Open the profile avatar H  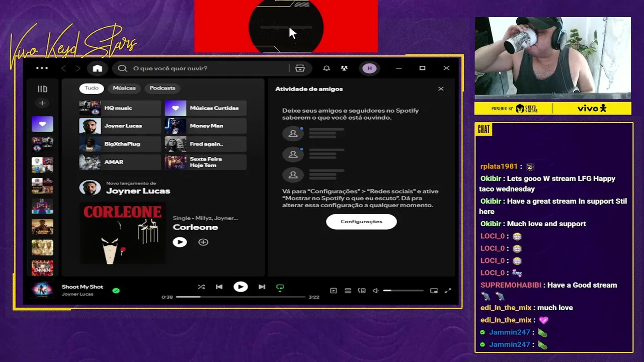click(x=369, y=68)
